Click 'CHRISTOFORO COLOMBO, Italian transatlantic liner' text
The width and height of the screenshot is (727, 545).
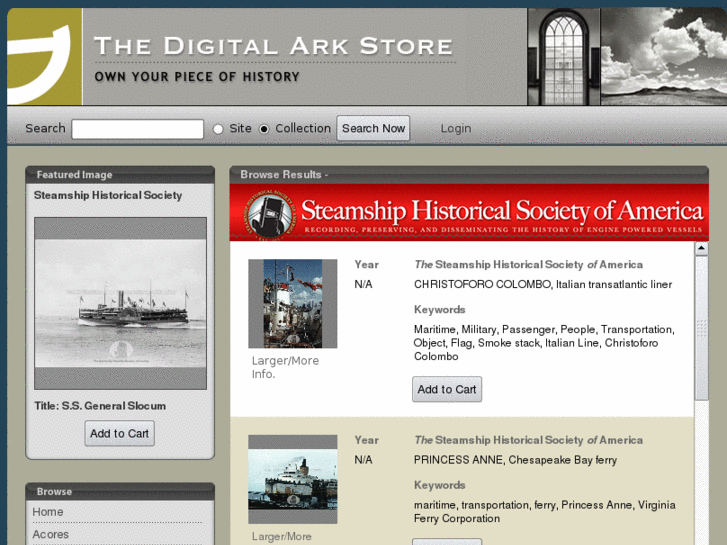point(543,284)
